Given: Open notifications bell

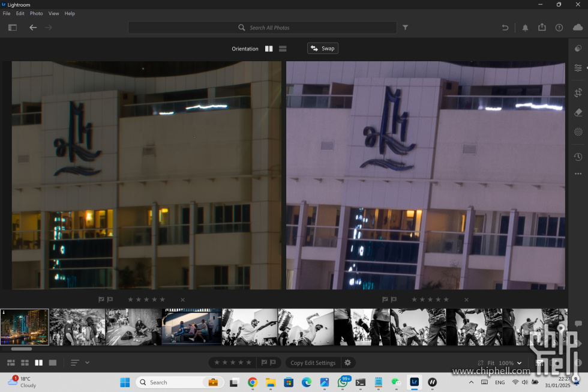Looking at the screenshot, I should (526, 28).
